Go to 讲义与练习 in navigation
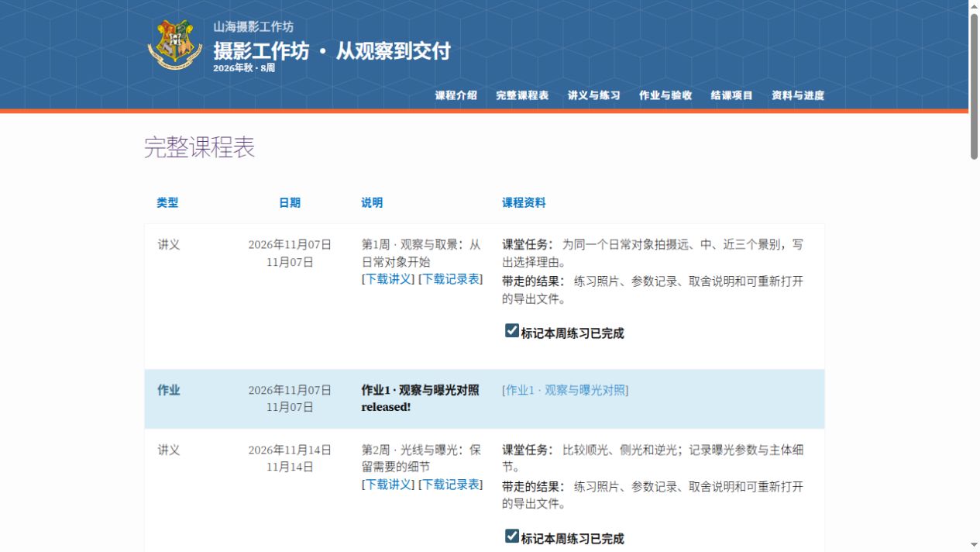Image resolution: width=980 pixels, height=552 pixels. click(x=593, y=95)
